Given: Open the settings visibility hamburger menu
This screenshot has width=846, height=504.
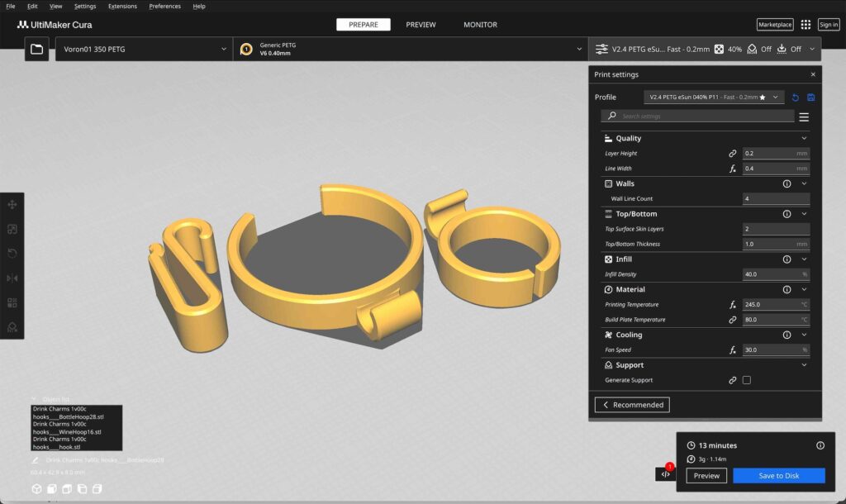Looking at the screenshot, I should click(804, 116).
